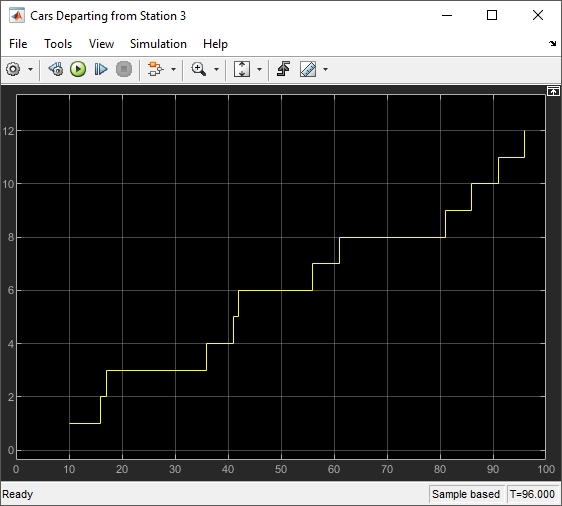
Task: Click the y-axis tick label 0
Action: 11,450
